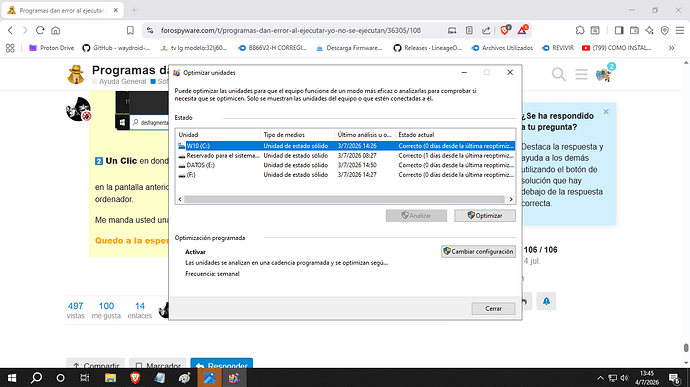Expand hidden bookmarks overflow chevron
Screen dimensions: 690x387
tap(672, 48)
